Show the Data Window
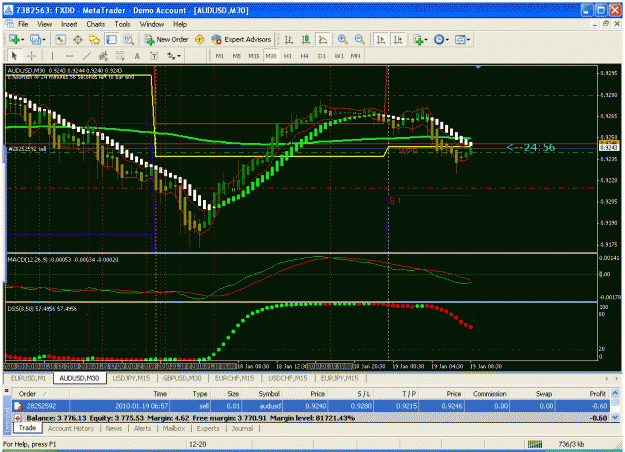Image resolution: width=625 pixels, height=452 pixels. coord(77,39)
